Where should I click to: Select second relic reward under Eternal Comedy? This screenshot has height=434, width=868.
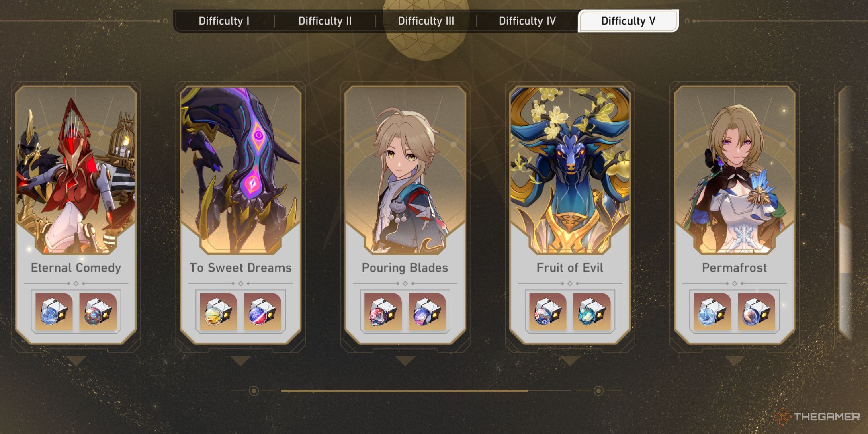tap(98, 311)
